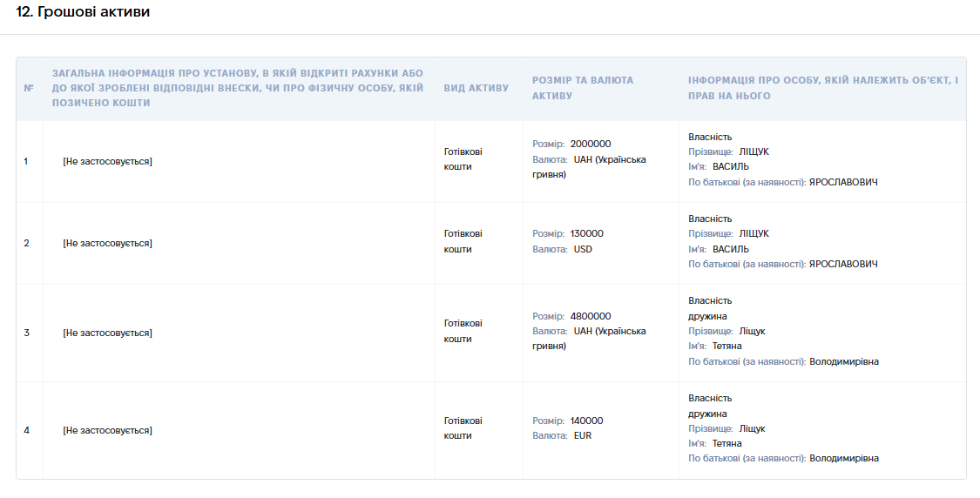The width and height of the screenshot is (980, 498).
Task: Click the 'Загальна інформація про установу' column header
Action: tap(238, 88)
